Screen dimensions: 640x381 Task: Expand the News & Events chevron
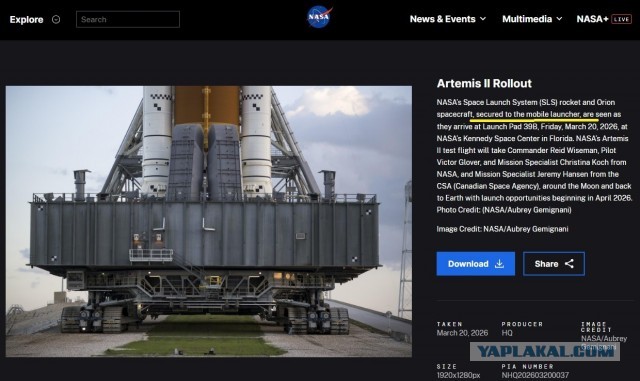[x=483, y=19]
